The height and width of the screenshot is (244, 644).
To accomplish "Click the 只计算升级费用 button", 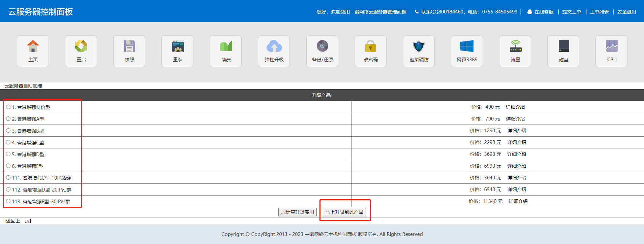I will [297, 212].
